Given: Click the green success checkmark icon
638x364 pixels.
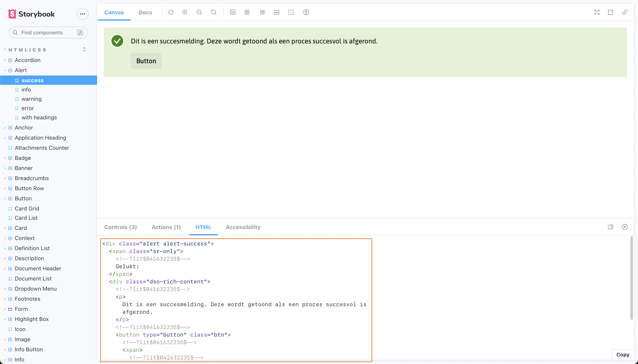Looking at the screenshot, I should click(x=117, y=41).
